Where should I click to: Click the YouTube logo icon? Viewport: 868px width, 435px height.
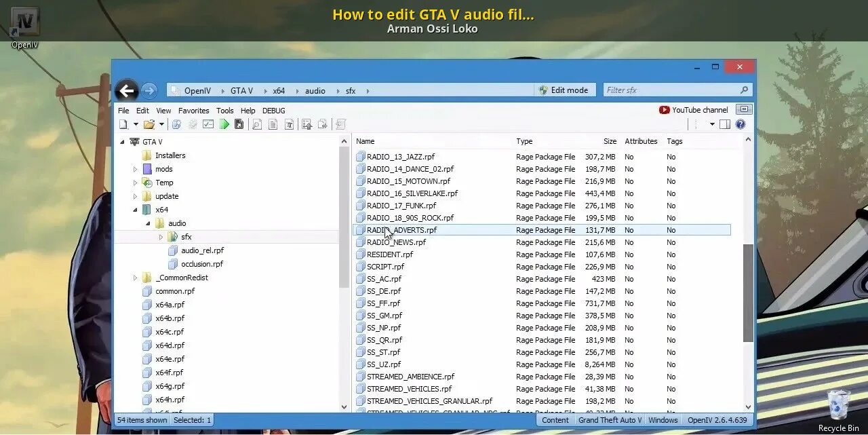click(x=664, y=110)
